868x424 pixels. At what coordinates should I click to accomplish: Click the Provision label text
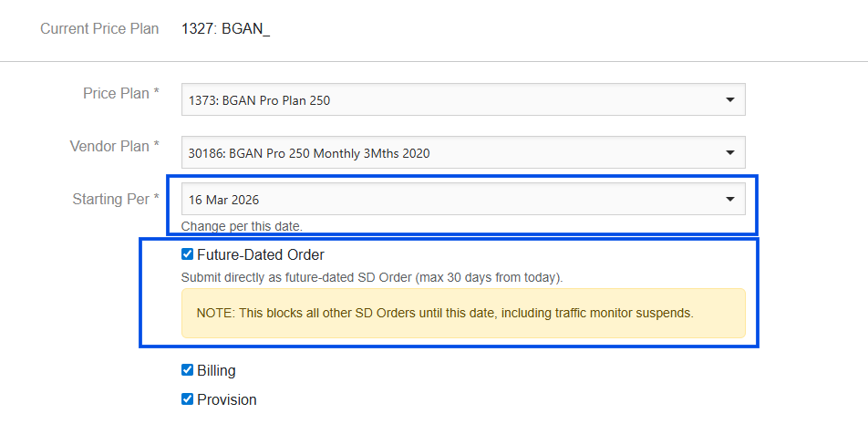[x=227, y=399]
